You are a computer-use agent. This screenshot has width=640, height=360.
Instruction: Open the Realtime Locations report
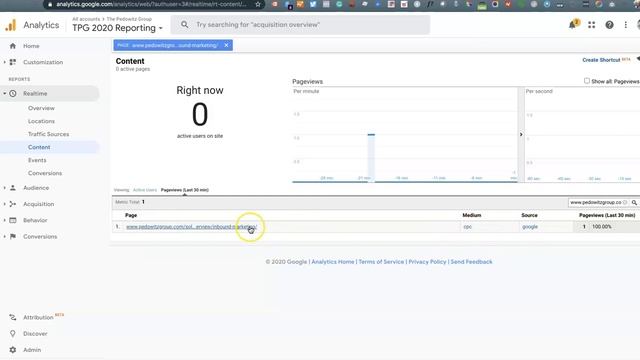(x=41, y=121)
